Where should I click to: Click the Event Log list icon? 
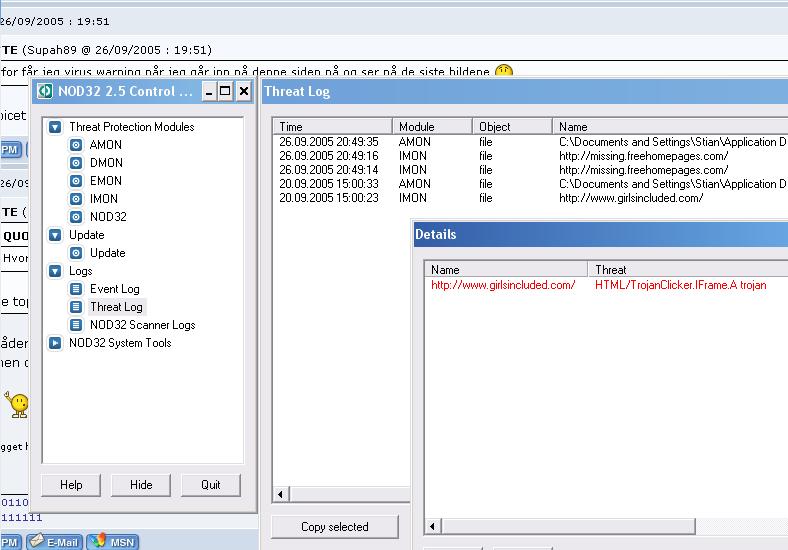coord(76,289)
